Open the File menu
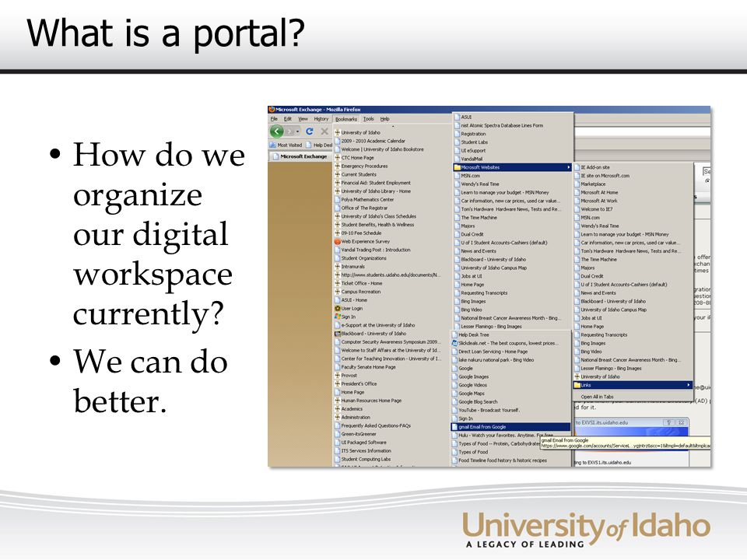The width and height of the screenshot is (747, 560). click(x=274, y=119)
